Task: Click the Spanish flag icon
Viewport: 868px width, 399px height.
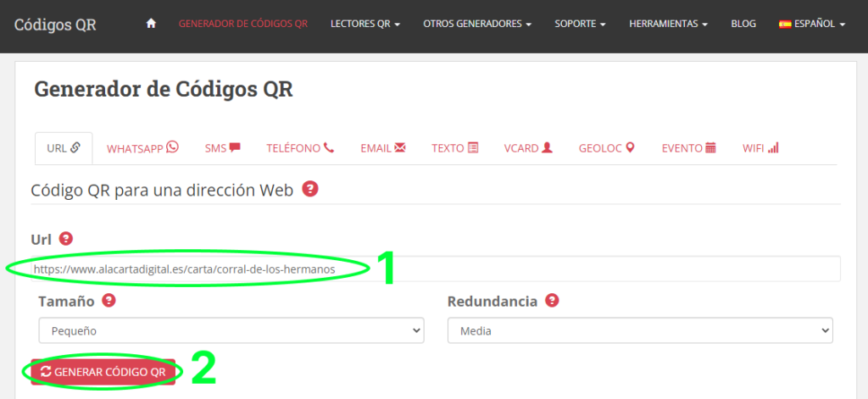Action: [785, 24]
